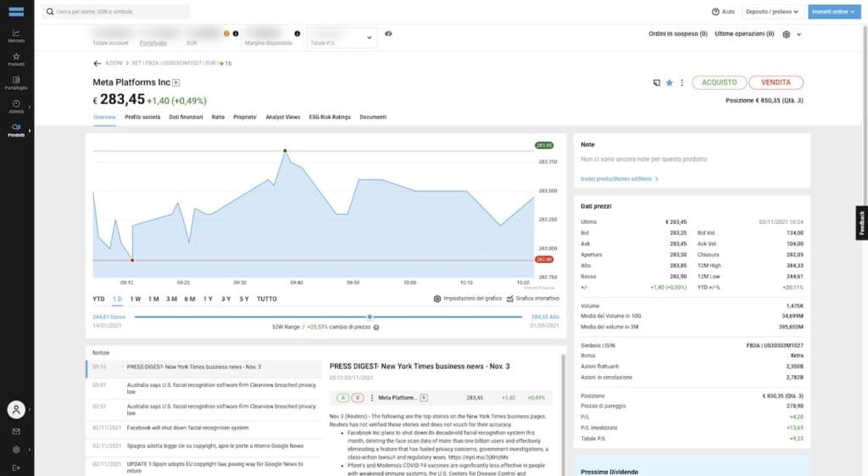Click the add note icon beside favorite star

coord(656,82)
